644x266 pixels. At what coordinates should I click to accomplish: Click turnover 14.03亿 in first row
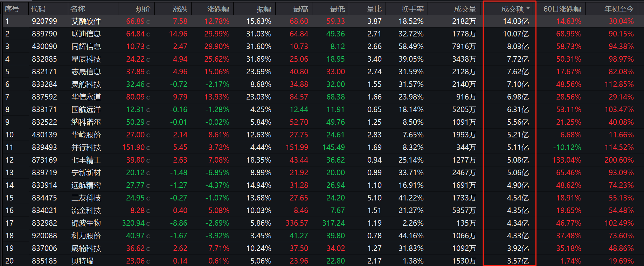point(516,21)
